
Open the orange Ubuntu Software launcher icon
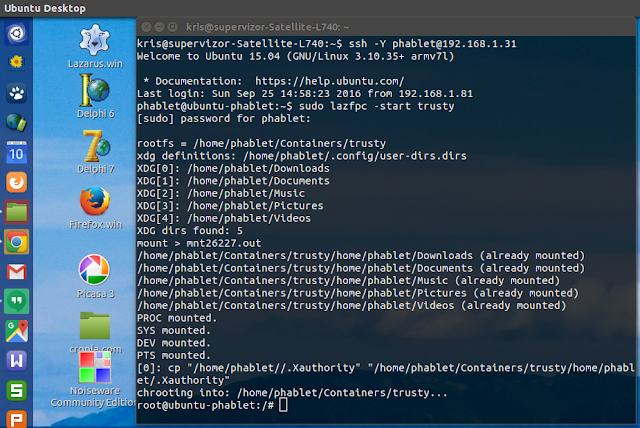pyautogui.click(x=16, y=182)
